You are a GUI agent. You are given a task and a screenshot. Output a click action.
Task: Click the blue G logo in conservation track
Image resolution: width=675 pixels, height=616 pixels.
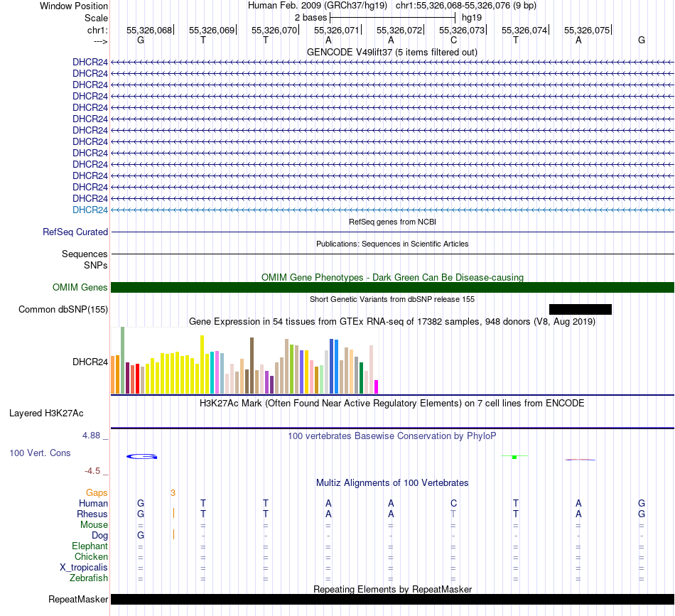142,457
